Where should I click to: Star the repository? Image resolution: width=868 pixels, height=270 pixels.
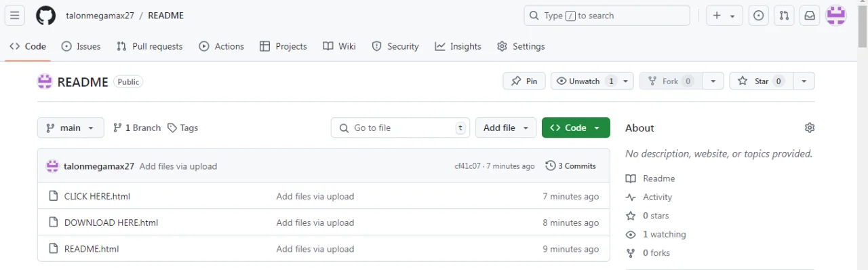[x=761, y=81]
